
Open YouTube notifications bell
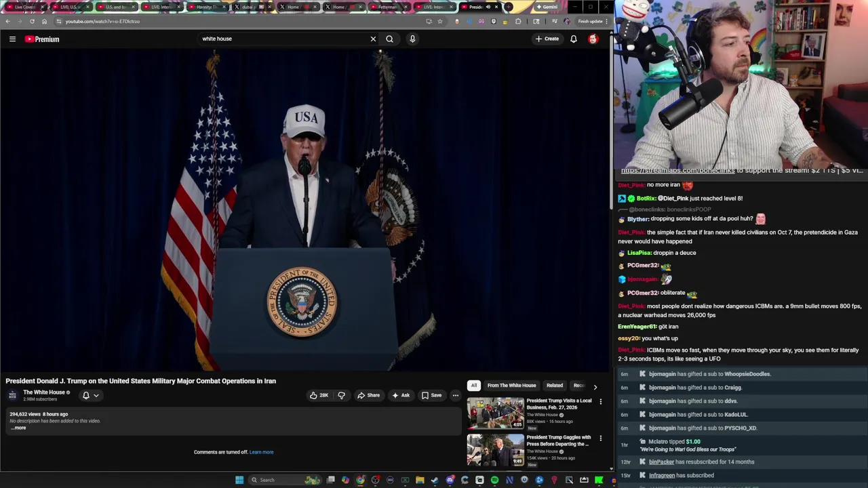point(574,39)
